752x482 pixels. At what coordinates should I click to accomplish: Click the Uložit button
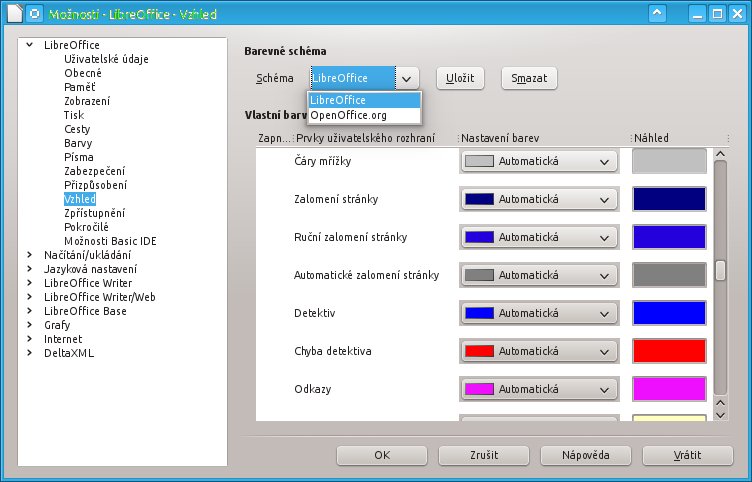(460, 78)
